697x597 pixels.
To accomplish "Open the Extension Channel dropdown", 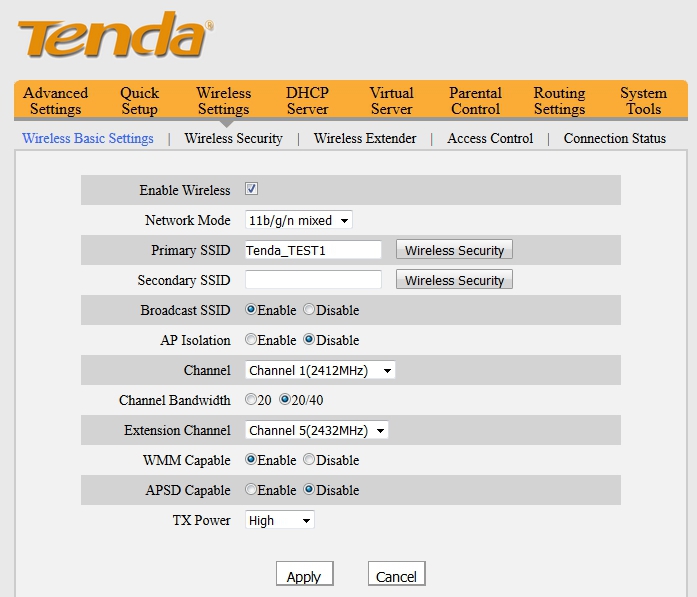I will click(316, 430).
